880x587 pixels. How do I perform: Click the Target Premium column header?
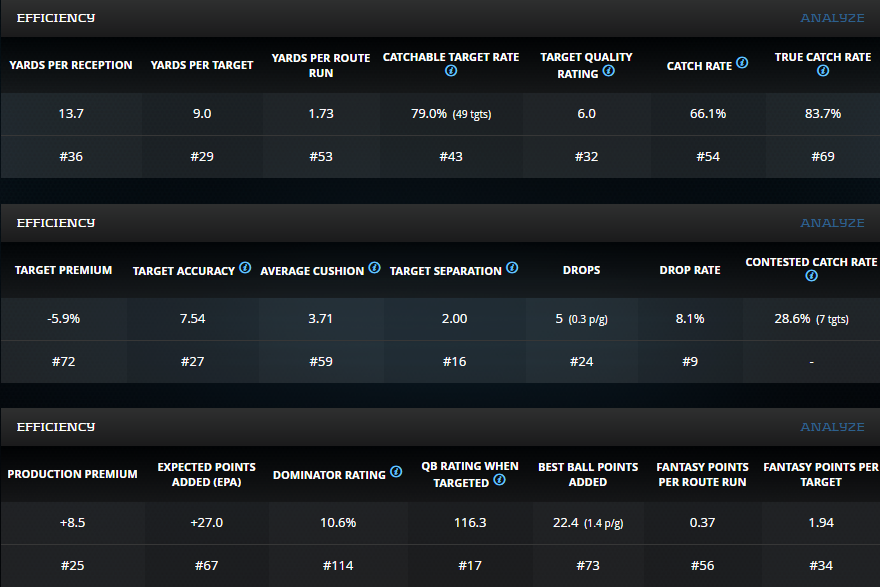click(63, 271)
